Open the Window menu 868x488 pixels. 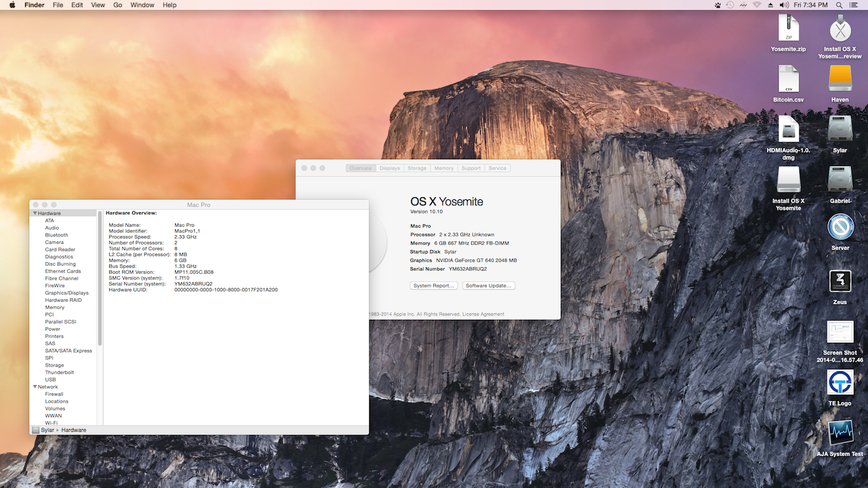[x=142, y=5]
